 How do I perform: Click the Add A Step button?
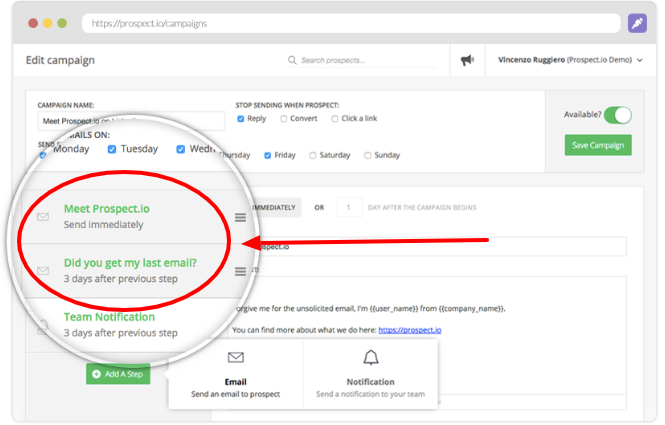(118, 374)
